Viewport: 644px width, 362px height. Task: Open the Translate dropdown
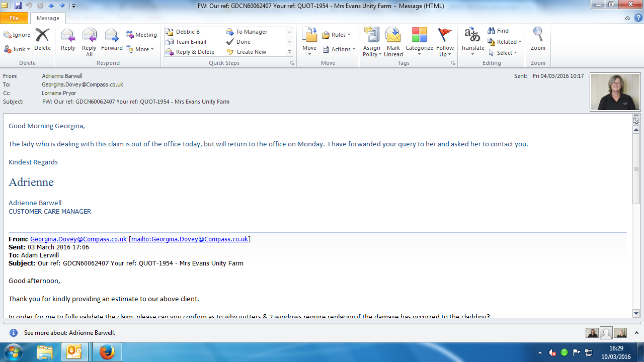[x=472, y=42]
